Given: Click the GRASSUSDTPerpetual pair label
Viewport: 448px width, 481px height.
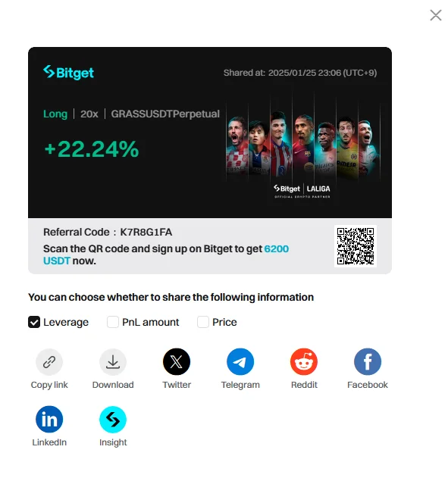Looking at the screenshot, I should click(x=165, y=114).
